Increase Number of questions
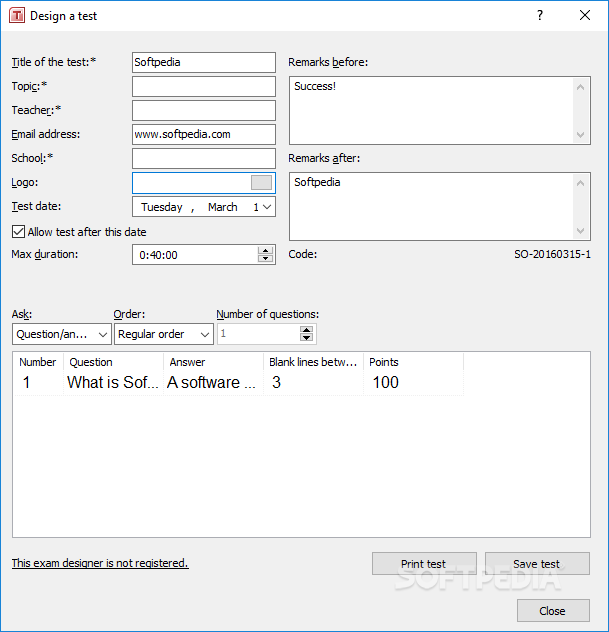Image resolution: width=609 pixels, height=632 pixels. tap(306, 330)
